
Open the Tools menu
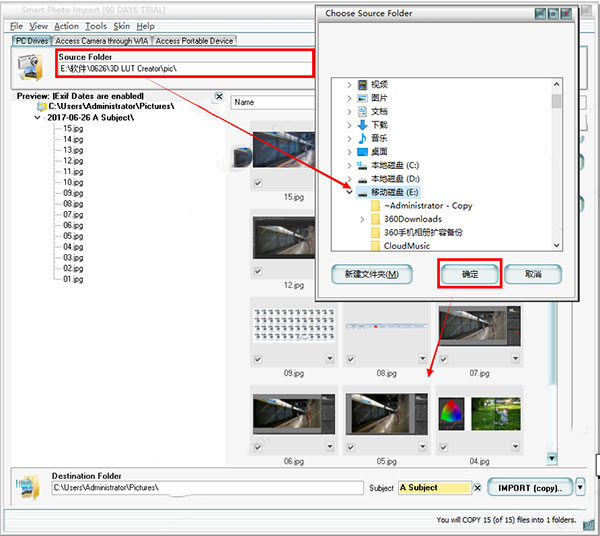(96, 26)
